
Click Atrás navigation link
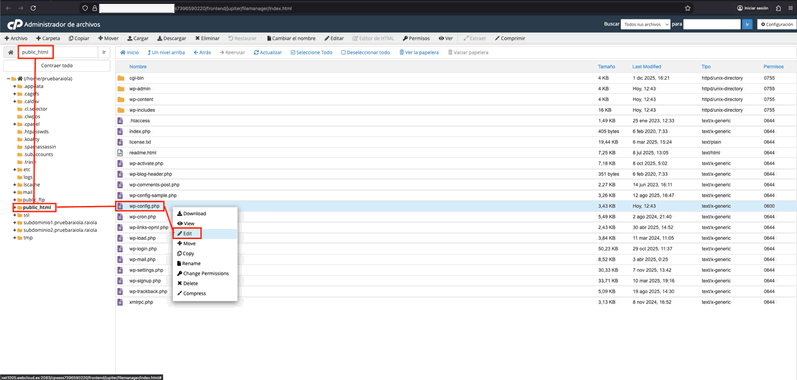(202, 52)
